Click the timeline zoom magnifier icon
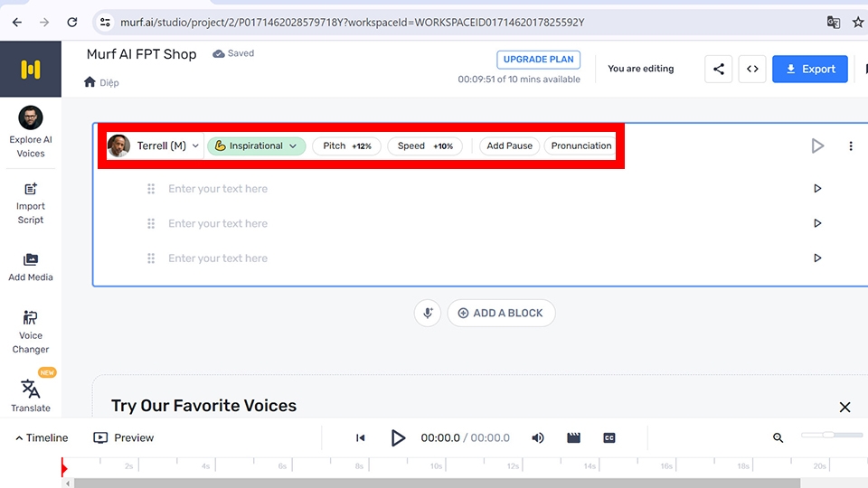The image size is (868, 488). coord(778,437)
